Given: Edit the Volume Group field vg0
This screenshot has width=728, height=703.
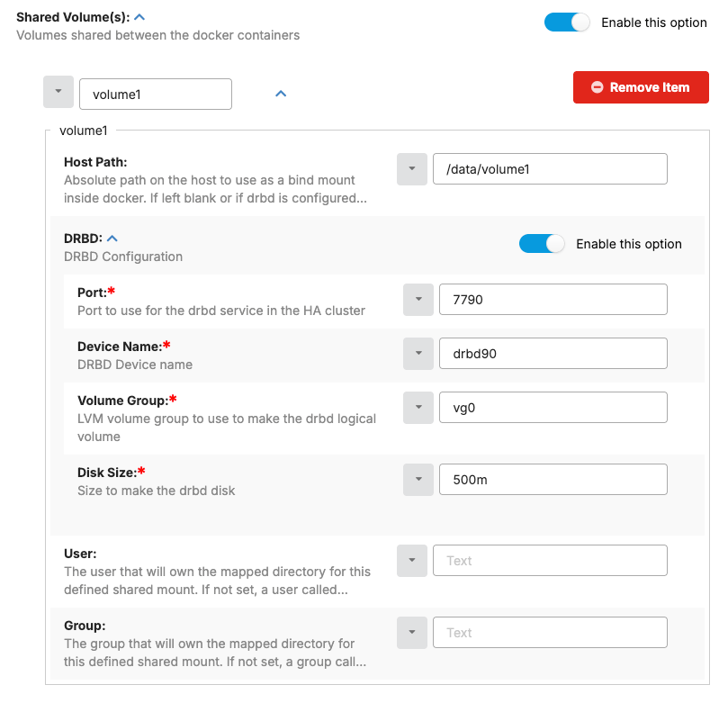Looking at the screenshot, I should 553,408.
